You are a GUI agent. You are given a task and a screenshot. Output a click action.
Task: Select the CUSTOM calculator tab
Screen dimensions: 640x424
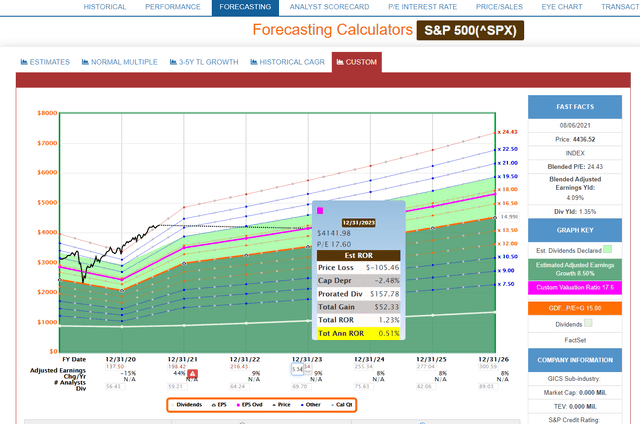pos(357,62)
